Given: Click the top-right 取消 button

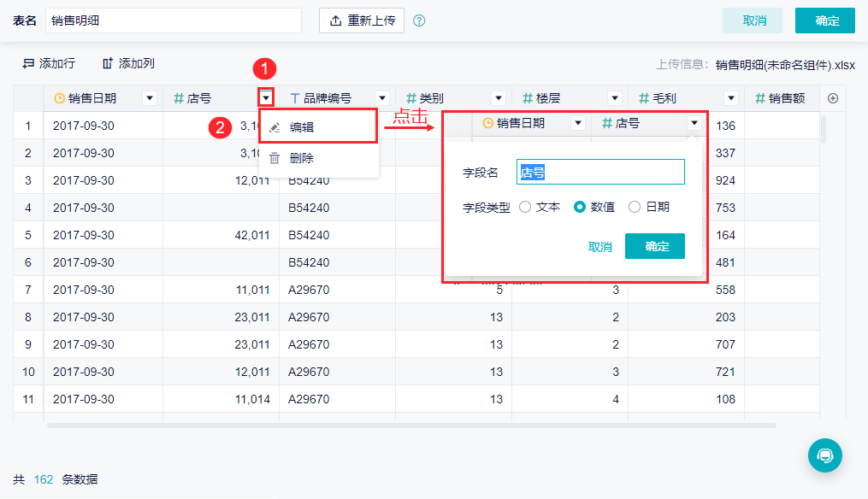Looking at the screenshot, I should (x=753, y=21).
